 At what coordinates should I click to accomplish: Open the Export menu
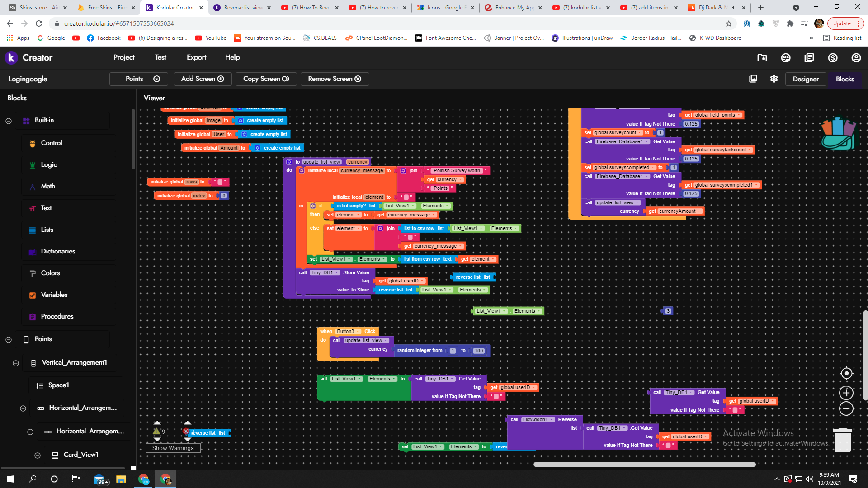pyautogui.click(x=196, y=57)
